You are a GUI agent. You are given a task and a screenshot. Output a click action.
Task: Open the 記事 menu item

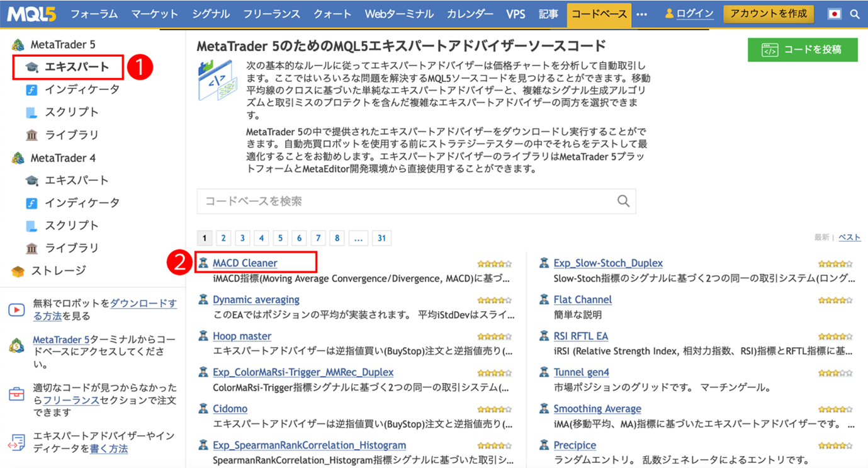pyautogui.click(x=548, y=14)
